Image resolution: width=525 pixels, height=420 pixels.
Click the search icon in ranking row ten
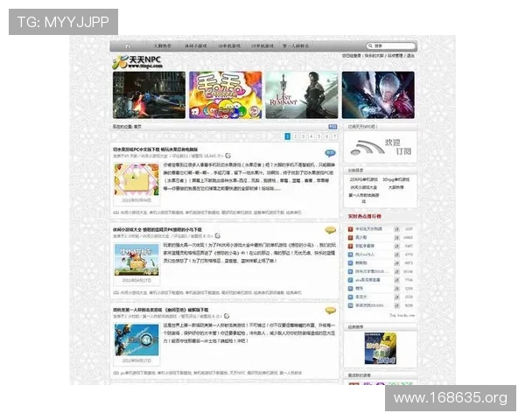click(396, 305)
